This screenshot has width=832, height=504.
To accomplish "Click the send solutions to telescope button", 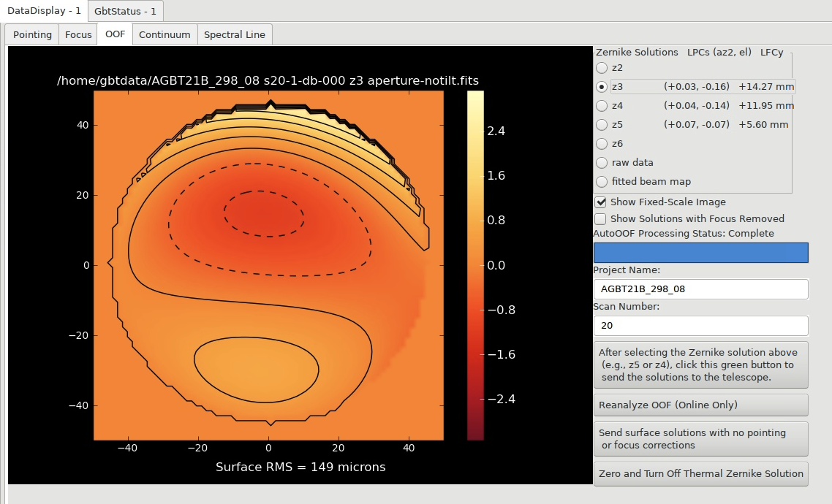I will pos(700,364).
